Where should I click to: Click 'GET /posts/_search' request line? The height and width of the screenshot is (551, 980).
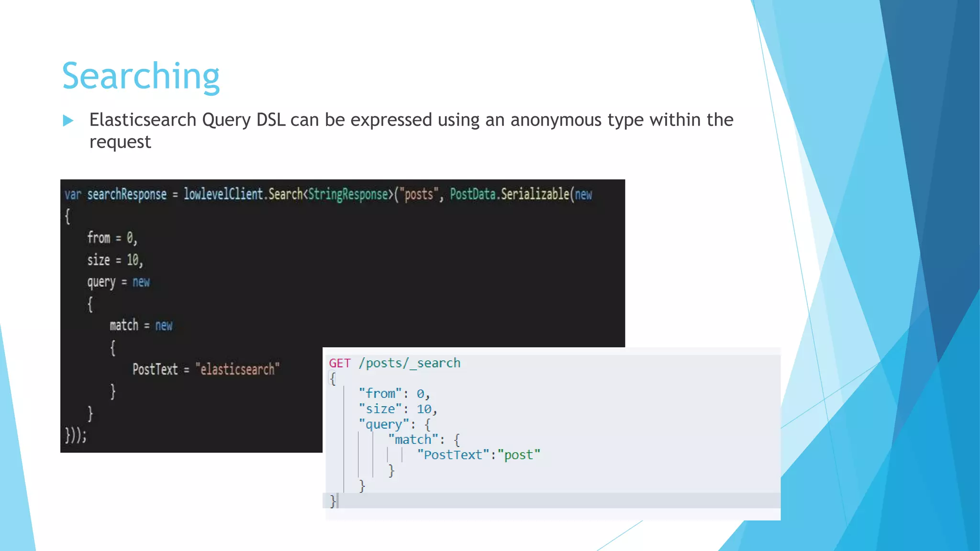click(394, 363)
